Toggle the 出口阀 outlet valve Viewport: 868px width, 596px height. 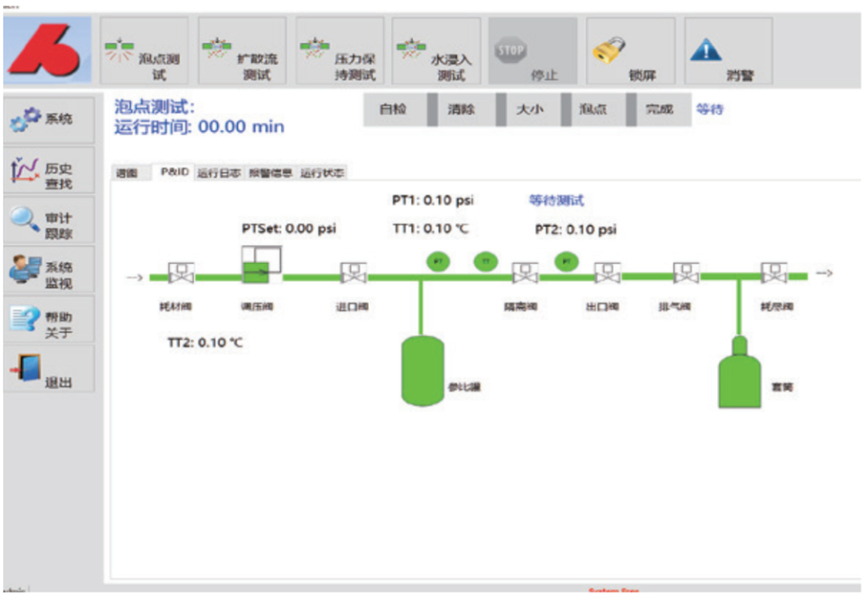(x=607, y=273)
